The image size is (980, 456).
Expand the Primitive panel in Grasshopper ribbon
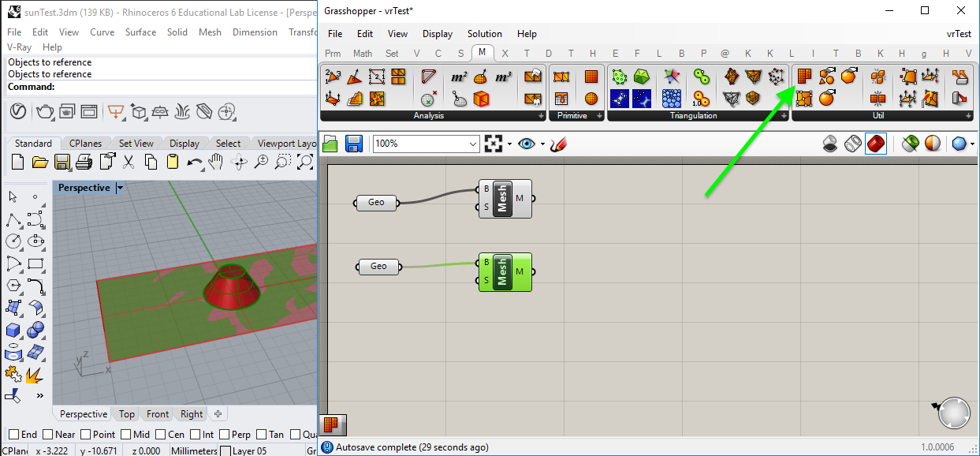click(598, 116)
